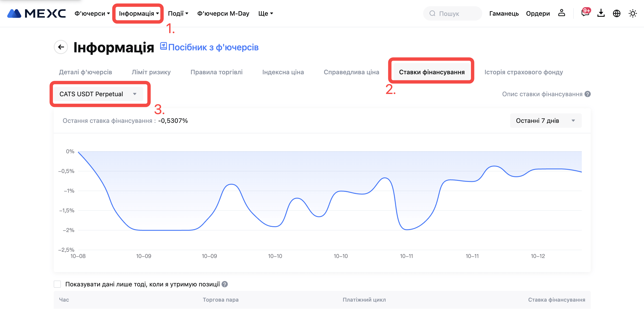Open the user profile icon
Viewport: 644px width, 311px height.
click(x=561, y=13)
